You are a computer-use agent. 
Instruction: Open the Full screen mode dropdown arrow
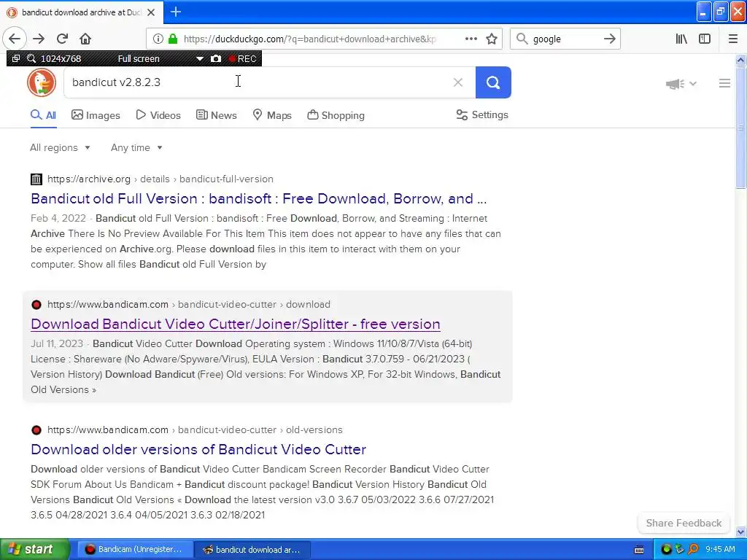(x=200, y=58)
